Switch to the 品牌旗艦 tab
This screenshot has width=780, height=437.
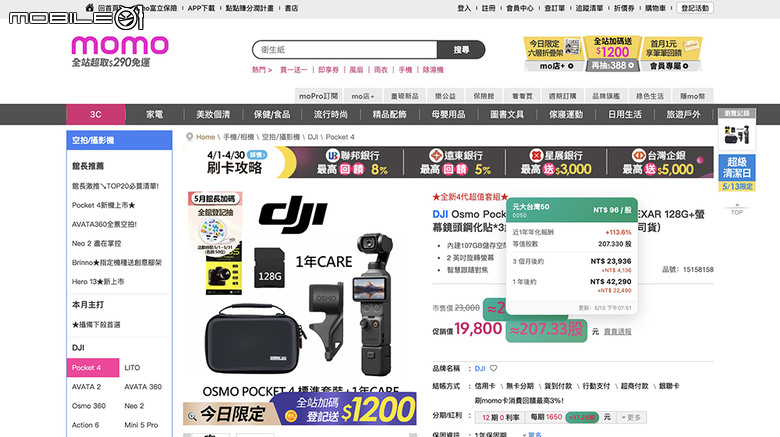coord(606,96)
